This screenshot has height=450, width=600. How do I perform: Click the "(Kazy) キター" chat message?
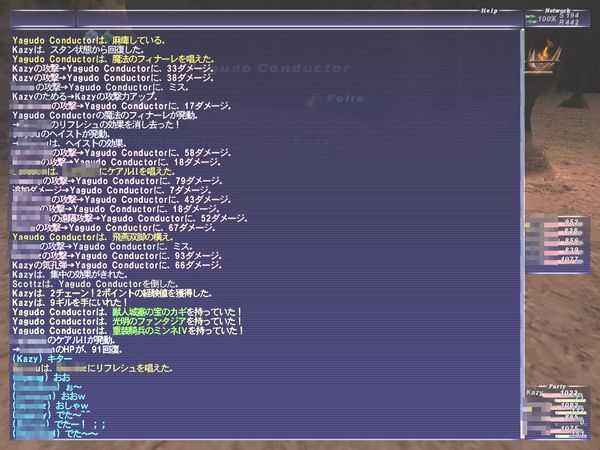tap(40, 358)
